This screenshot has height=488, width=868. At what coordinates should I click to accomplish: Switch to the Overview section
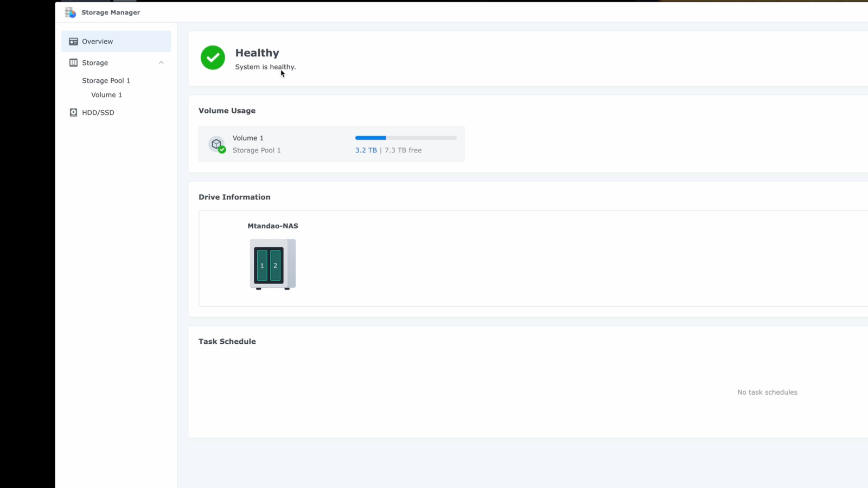click(x=98, y=41)
